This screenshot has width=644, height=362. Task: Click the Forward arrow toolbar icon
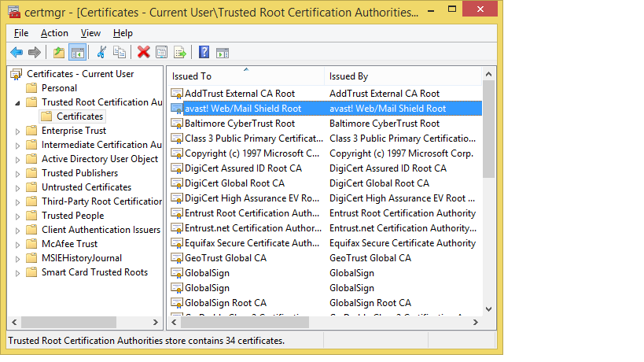pos(35,52)
